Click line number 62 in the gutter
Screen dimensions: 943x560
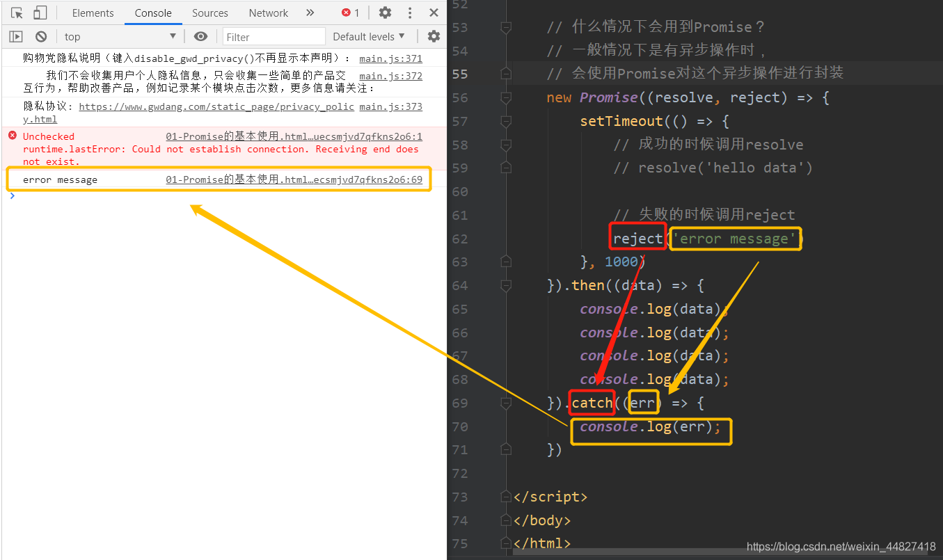coord(459,239)
